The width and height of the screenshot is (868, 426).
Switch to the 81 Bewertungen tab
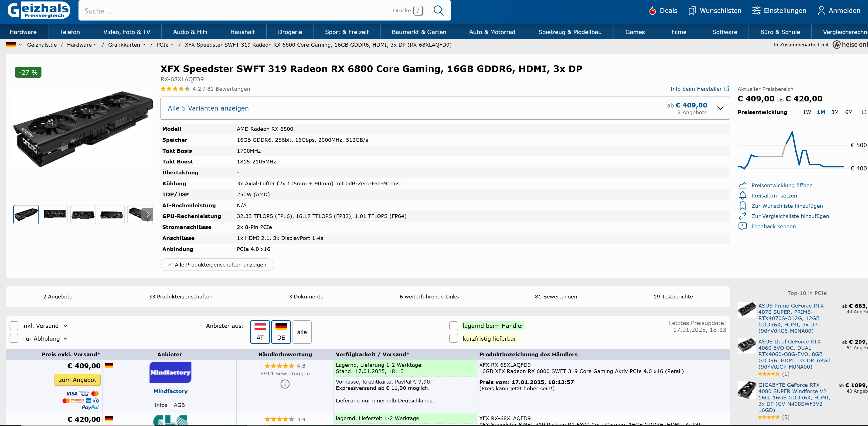(556, 297)
